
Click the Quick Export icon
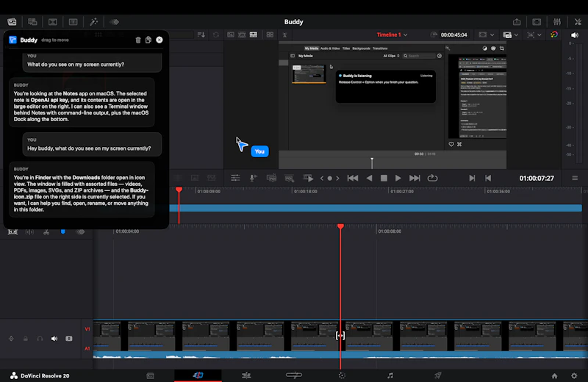point(517,22)
